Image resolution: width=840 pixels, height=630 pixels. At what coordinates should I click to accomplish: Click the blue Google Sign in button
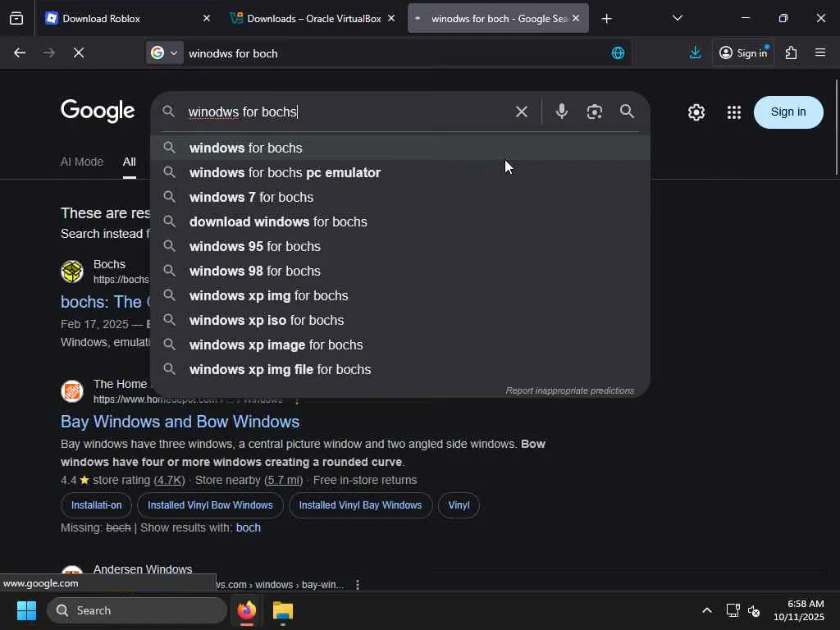(x=788, y=112)
